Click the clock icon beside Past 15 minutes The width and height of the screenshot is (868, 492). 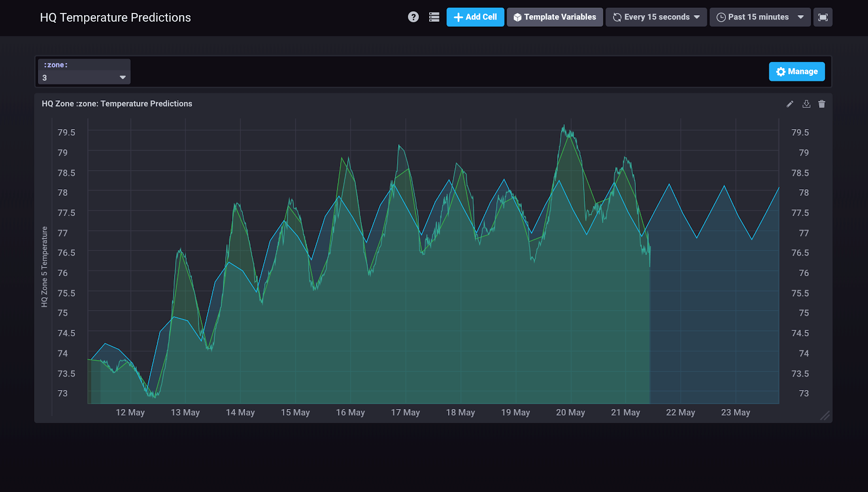click(x=720, y=17)
